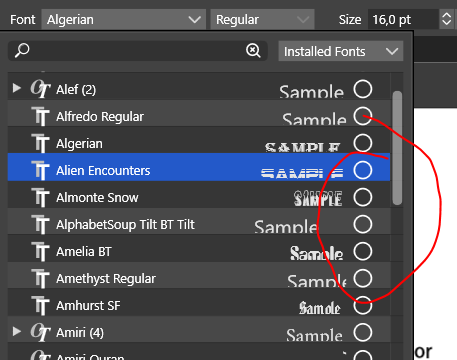Select Amethyst Regular from the font list

point(199,278)
